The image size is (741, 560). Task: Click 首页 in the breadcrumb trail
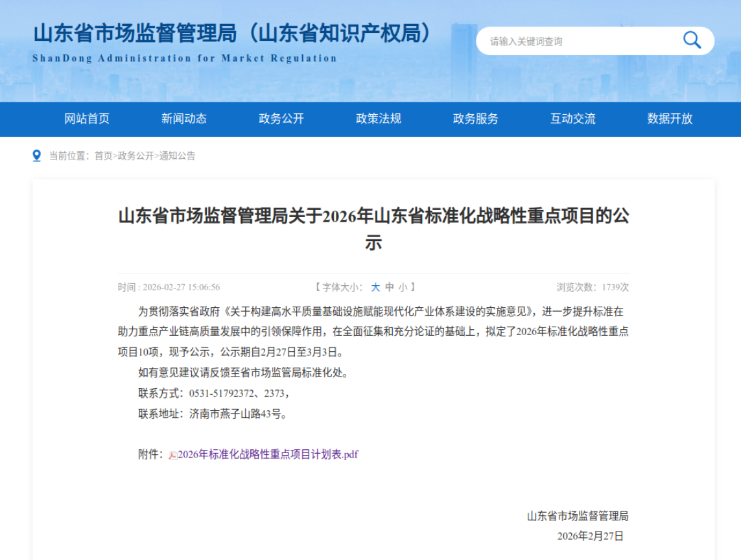(x=103, y=156)
